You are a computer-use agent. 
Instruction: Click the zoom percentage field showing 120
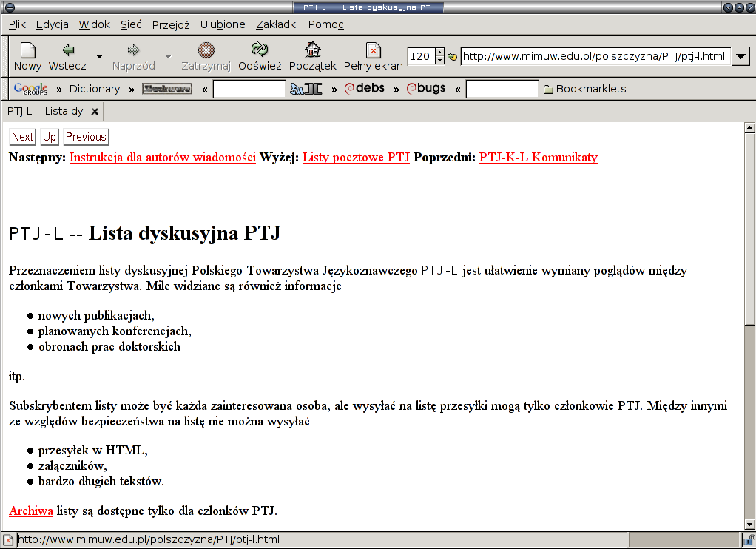pyautogui.click(x=421, y=56)
